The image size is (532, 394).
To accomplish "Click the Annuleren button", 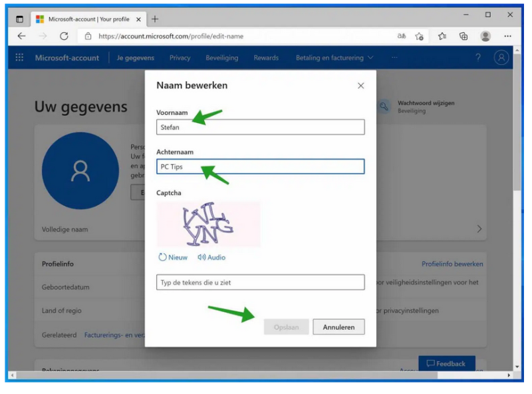I will (338, 327).
